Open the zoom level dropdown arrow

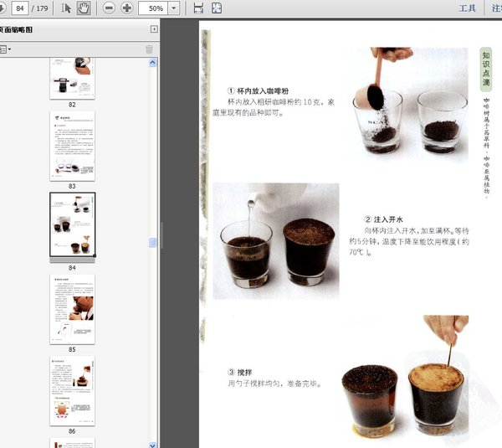point(174,8)
